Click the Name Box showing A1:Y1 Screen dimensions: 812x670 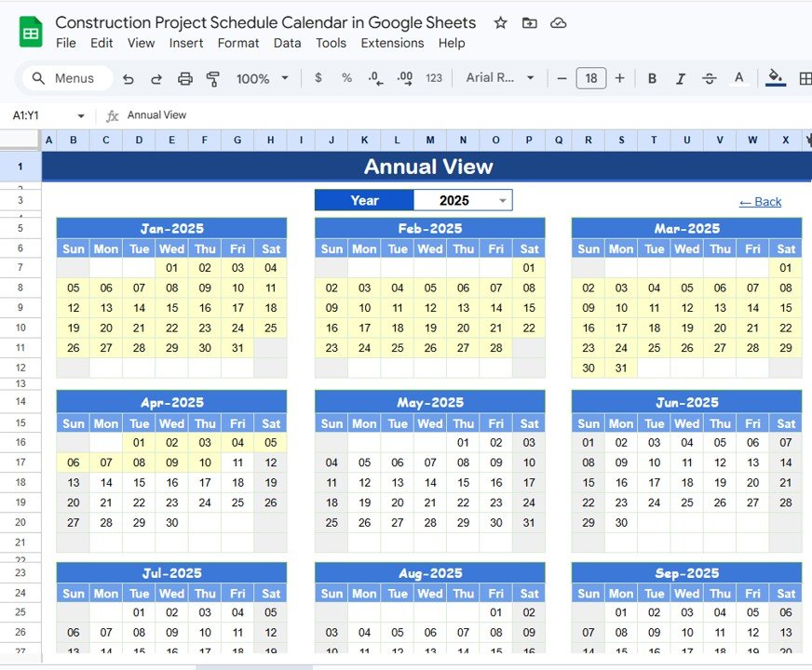click(37, 115)
